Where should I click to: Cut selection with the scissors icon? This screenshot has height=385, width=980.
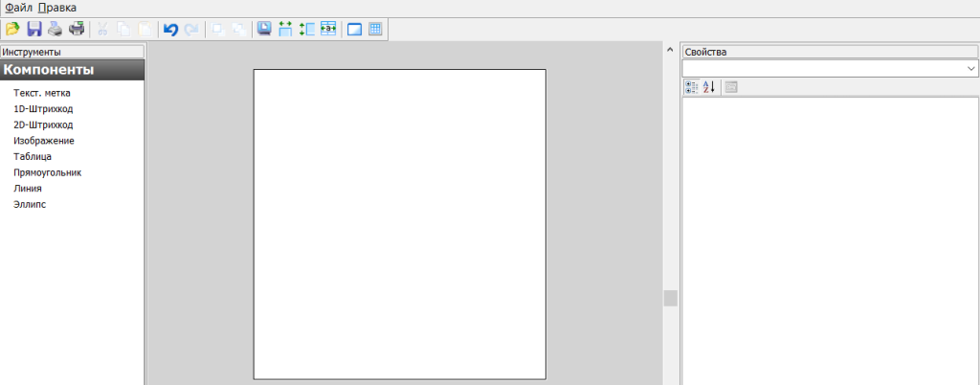tap(103, 29)
